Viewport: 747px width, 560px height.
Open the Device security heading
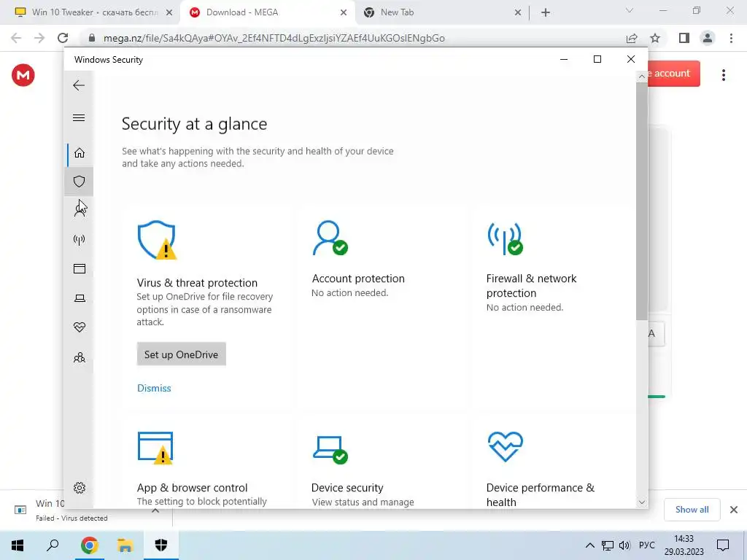[x=347, y=488]
